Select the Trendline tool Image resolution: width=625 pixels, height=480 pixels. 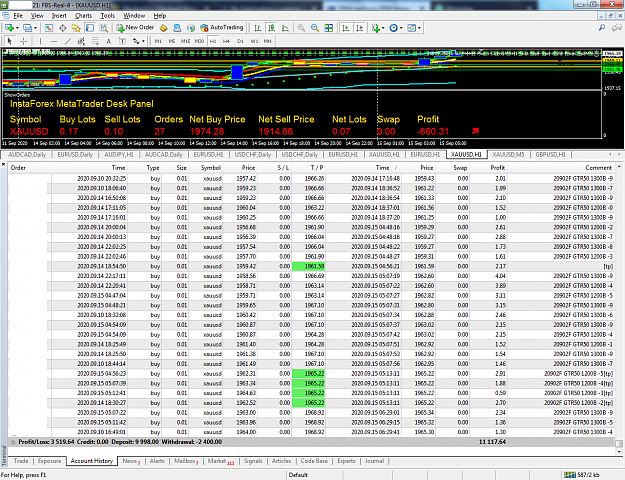[x=68, y=41]
